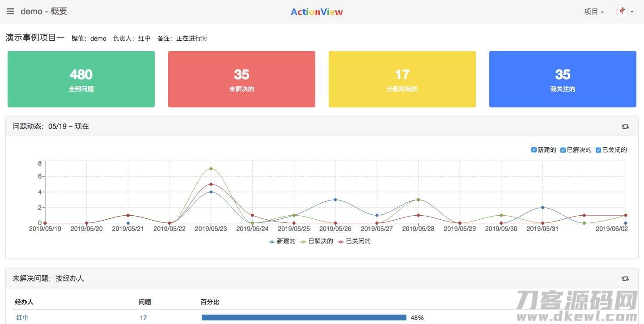644x324 pixels.
Task: Click the 负责人: 红中 text
Action: coord(132,38)
